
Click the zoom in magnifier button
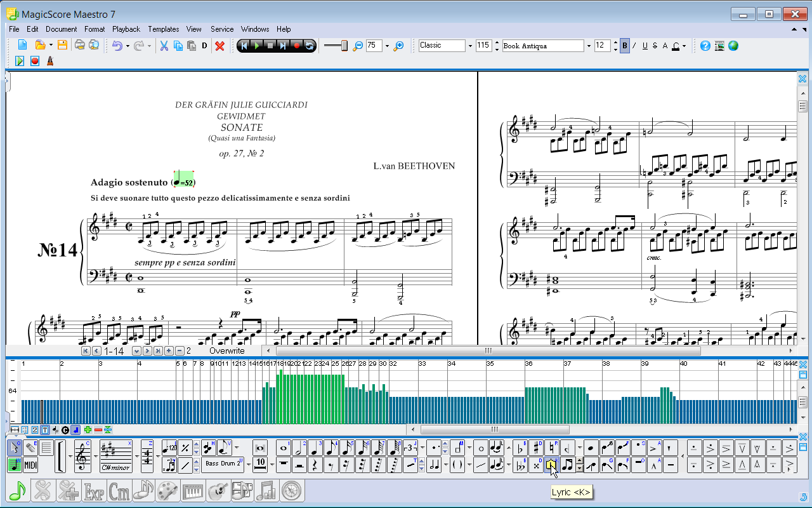click(x=399, y=46)
